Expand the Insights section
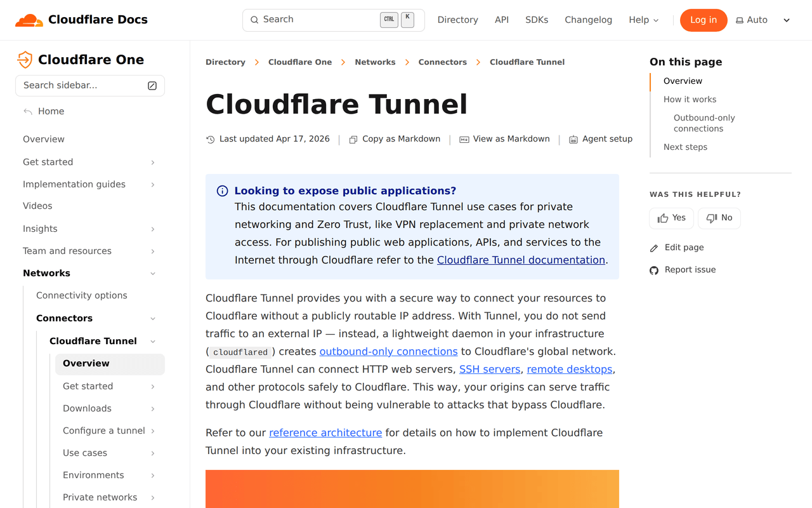Screen dimensions: 812x508 coord(153,229)
